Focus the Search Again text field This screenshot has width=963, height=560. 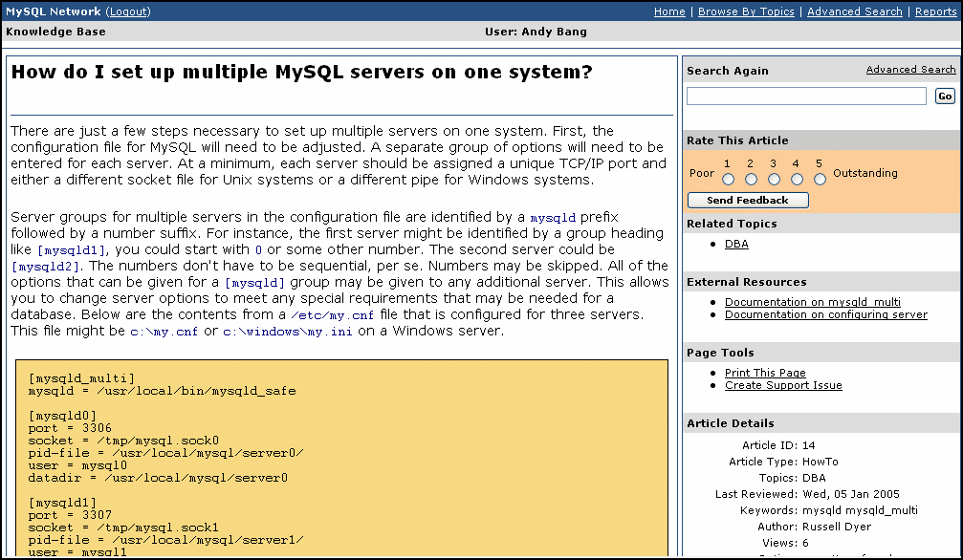click(806, 96)
